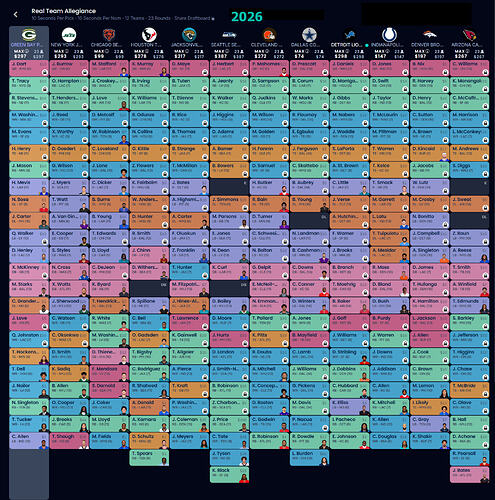The width and height of the screenshot is (495, 500).
Task: Open the G. Kittle player card
Action: (149, 153)
